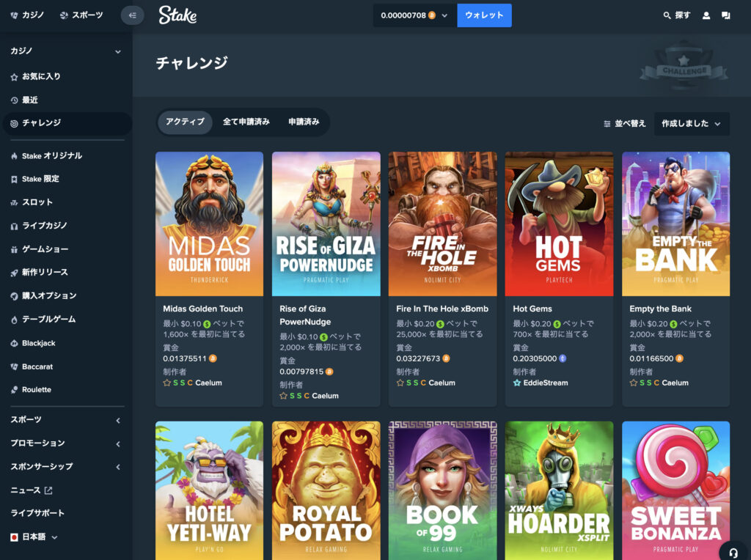Open the Book of 99 thumbnail
Viewport: 751px width, 560px height.
[x=442, y=490]
